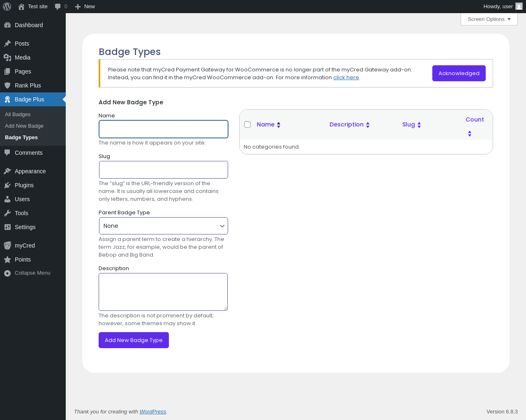
Task: Go to Add New Badge submenu
Action: [24, 126]
